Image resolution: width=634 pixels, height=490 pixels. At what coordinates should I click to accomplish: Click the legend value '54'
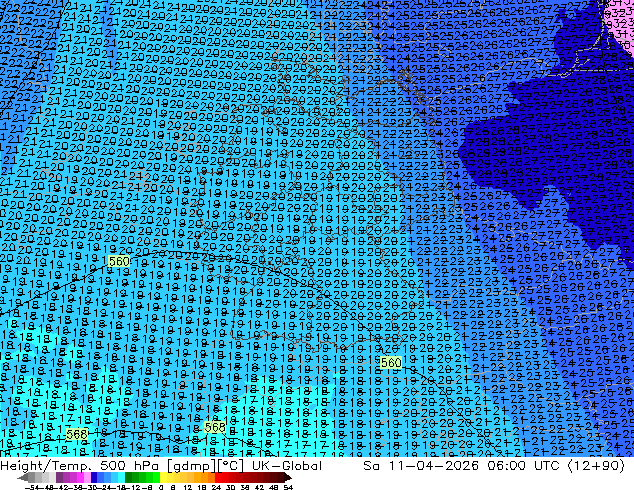point(287,487)
